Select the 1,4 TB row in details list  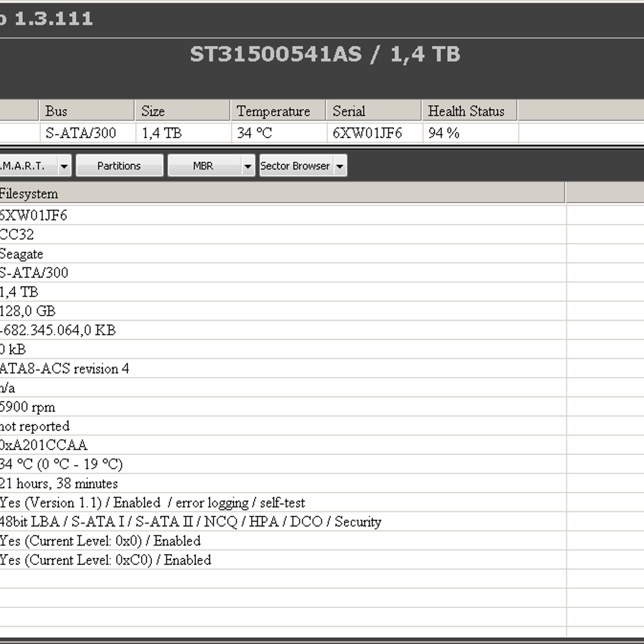(x=283, y=292)
